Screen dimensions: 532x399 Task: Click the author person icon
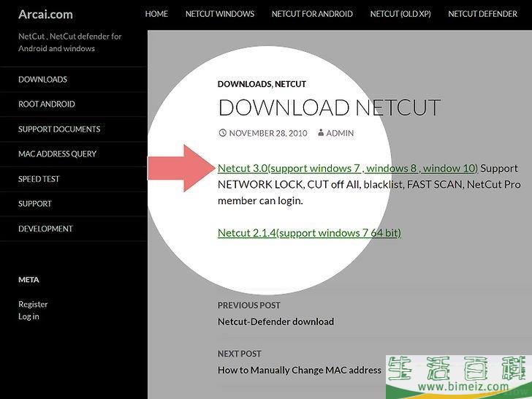[321, 133]
